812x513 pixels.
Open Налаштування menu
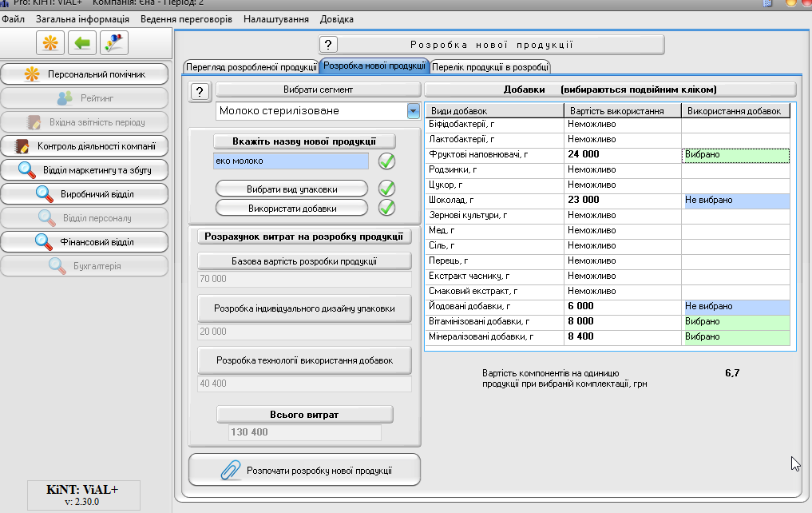(x=276, y=19)
